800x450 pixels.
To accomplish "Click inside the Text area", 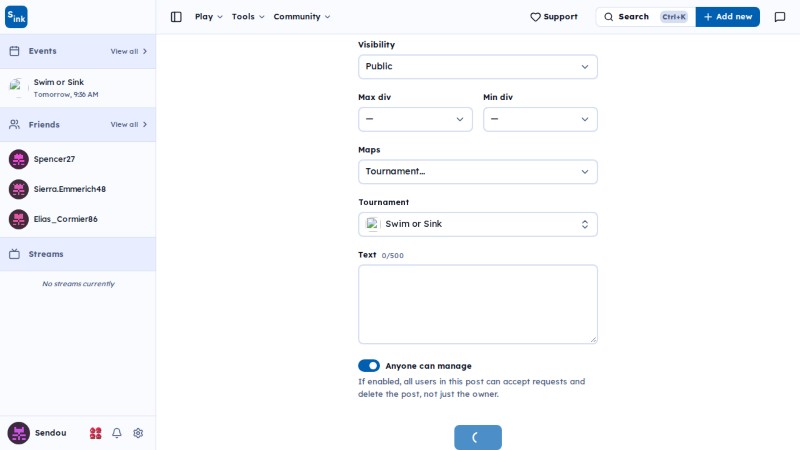I will pos(478,304).
